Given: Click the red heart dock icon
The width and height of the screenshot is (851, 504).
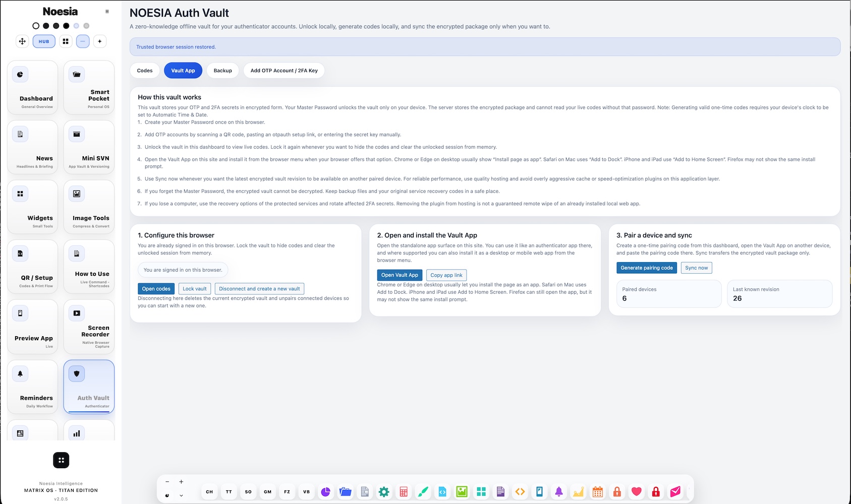Looking at the screenshot, I should coord(637,492).
